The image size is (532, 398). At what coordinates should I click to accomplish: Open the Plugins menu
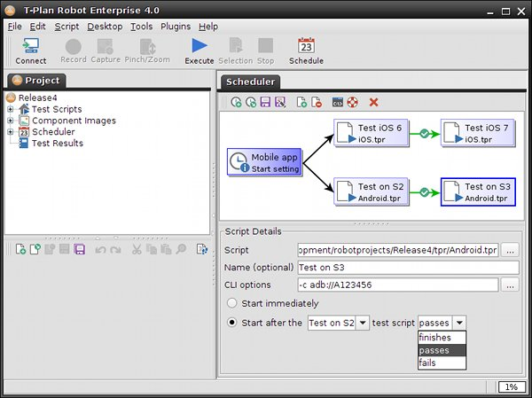click(x=176, y=27)
